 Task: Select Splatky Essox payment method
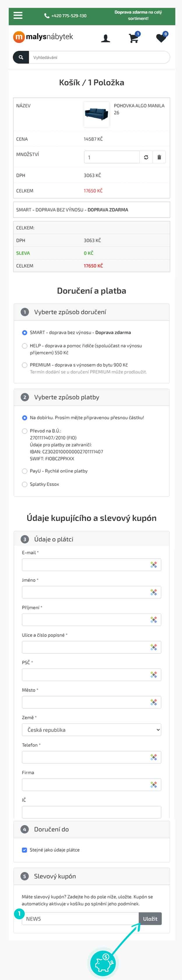(x=24, y=484)
